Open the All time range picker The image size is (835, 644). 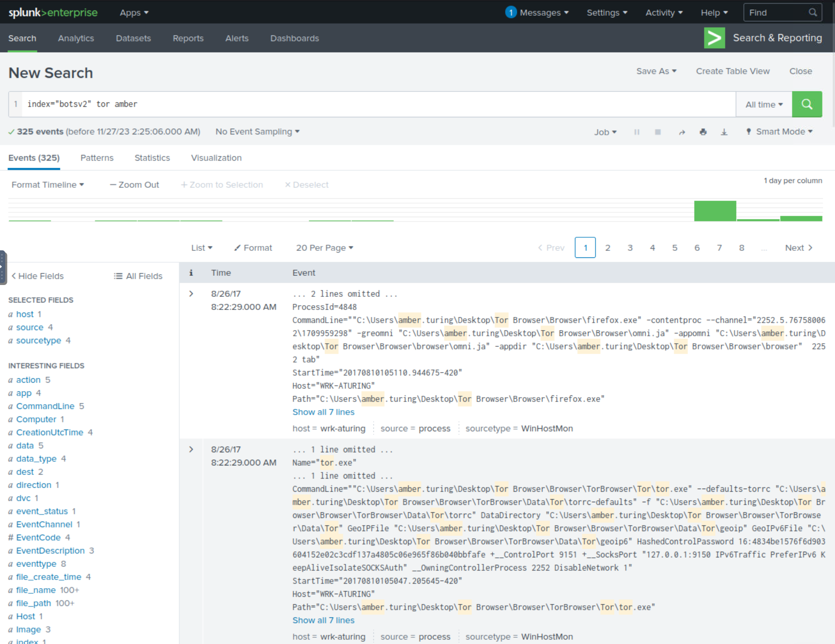point(764,104)
